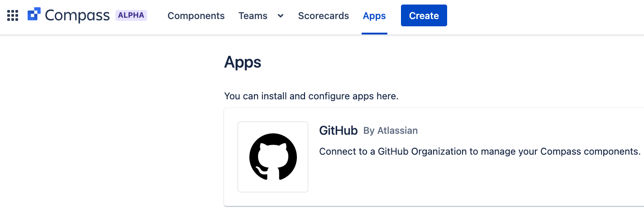Click the GitHub octocat logo thumbnail

273,157
